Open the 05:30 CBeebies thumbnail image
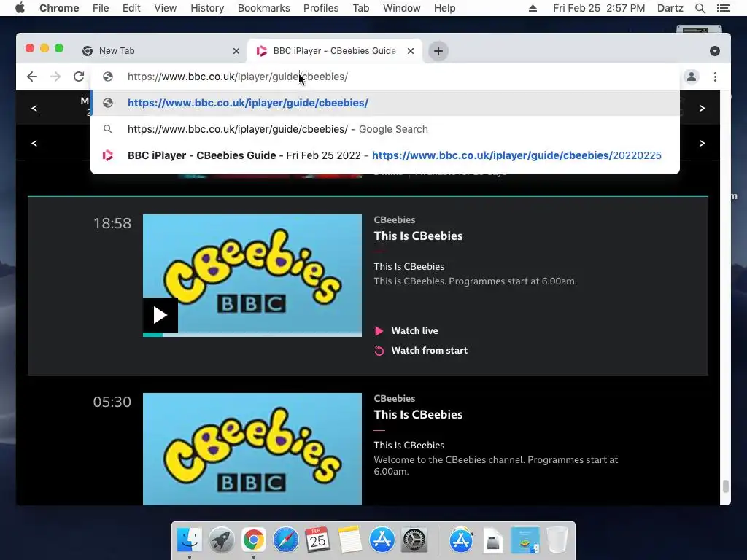Image resolution: width=747 pixels, height=560 pixels. coord(252,449)
